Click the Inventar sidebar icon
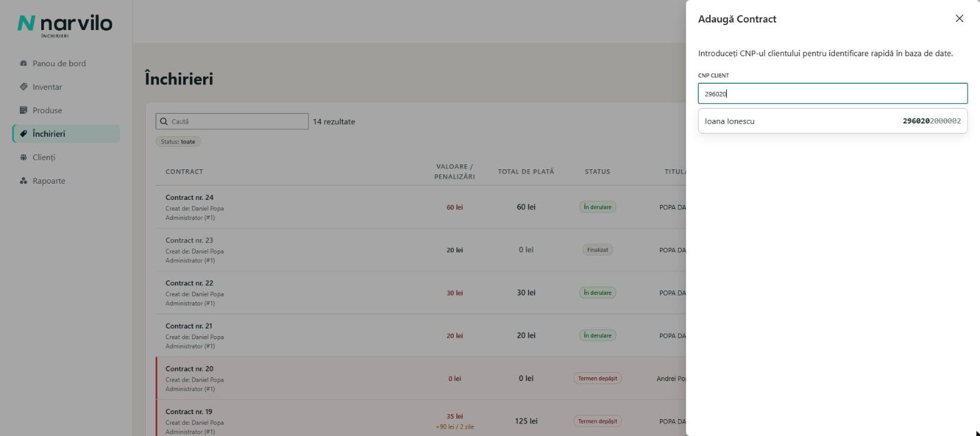This screenshot has height=436, width=980. [23, 87]
